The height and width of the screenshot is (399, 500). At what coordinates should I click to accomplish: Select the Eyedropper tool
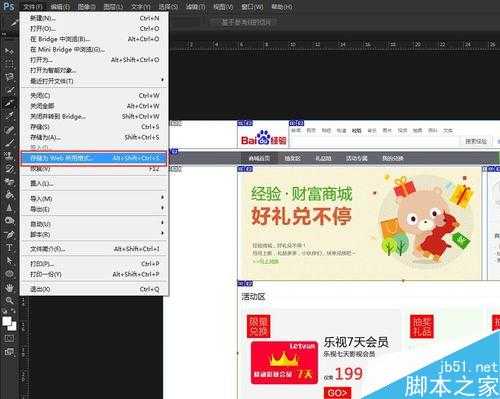point(9,116)
